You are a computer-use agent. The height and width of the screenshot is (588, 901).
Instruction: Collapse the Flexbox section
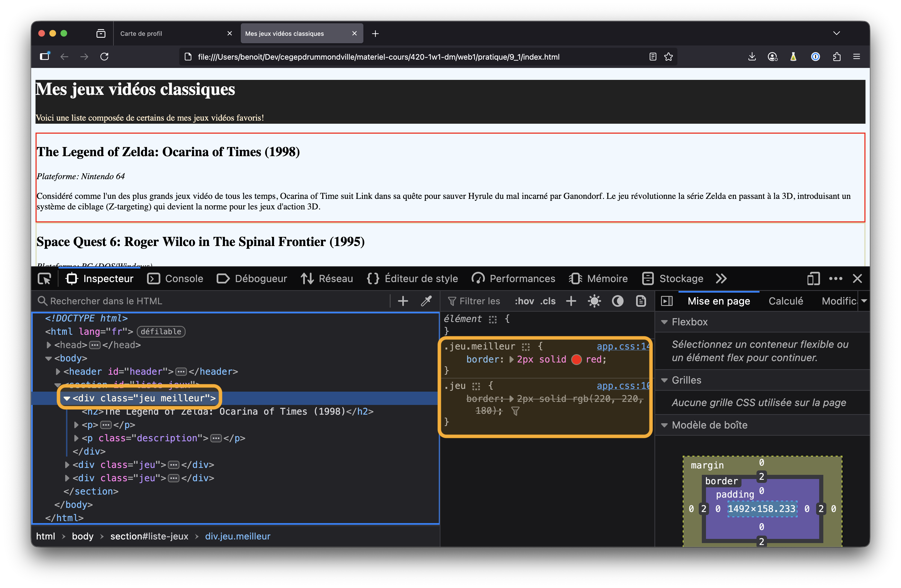click(664, 322)
